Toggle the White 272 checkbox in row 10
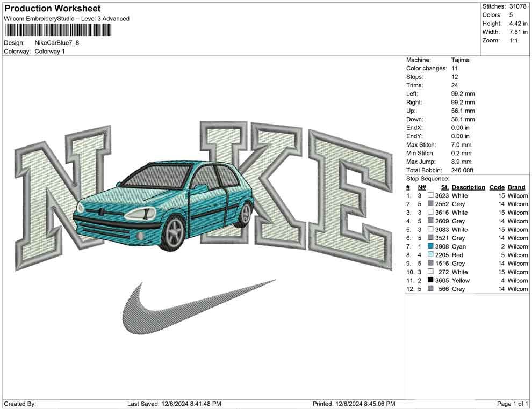This screenshot has width=532, height=409. pyautogui.click(x=429, y=272)
